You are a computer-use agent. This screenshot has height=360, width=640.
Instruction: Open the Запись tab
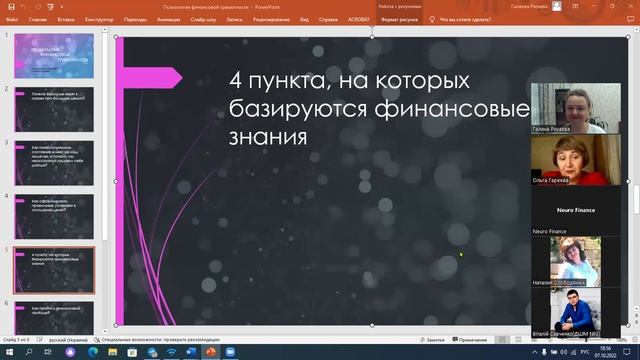pyautogui.click(x=234, y=19)
